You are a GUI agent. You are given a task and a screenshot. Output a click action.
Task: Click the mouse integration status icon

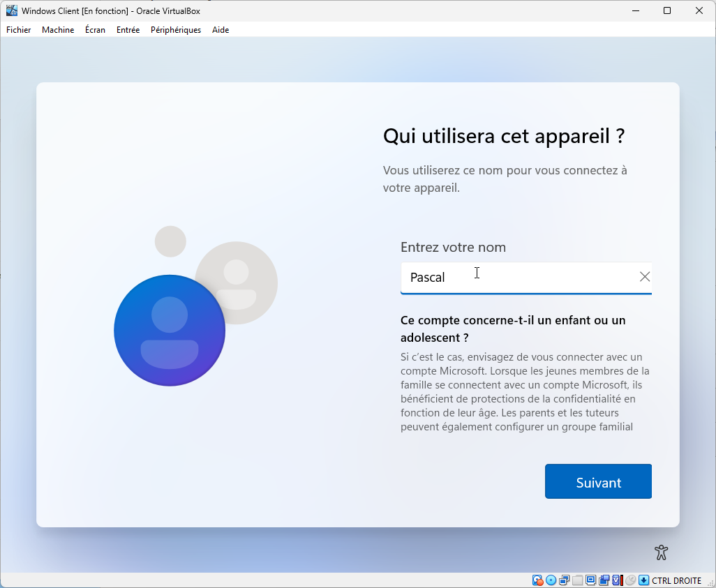(631, 580)
